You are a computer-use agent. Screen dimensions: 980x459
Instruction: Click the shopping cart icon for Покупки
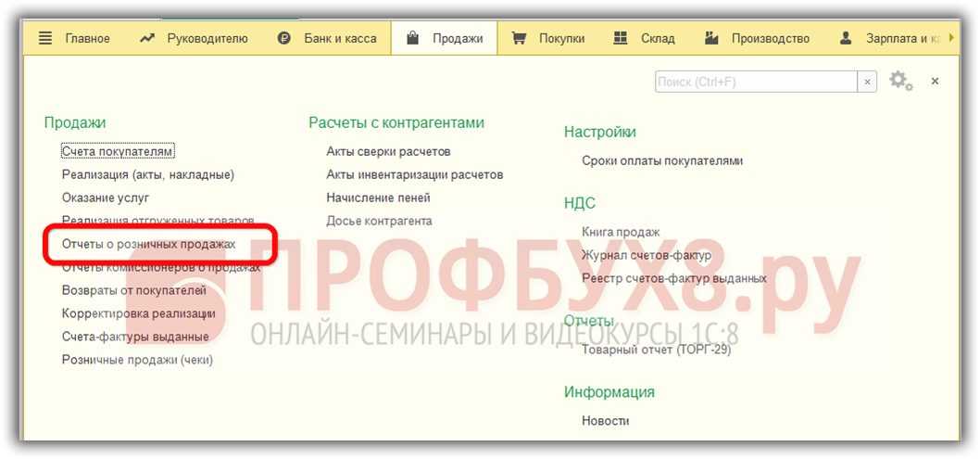click(x=519, y=39)
